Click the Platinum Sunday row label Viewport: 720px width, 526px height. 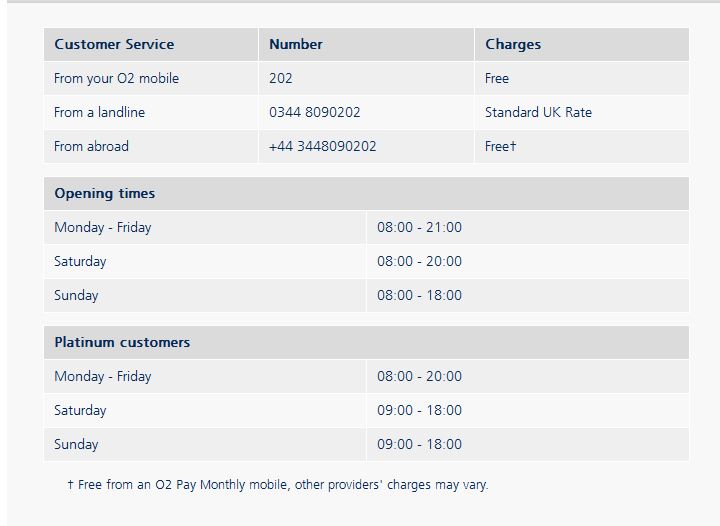(76, 444)
